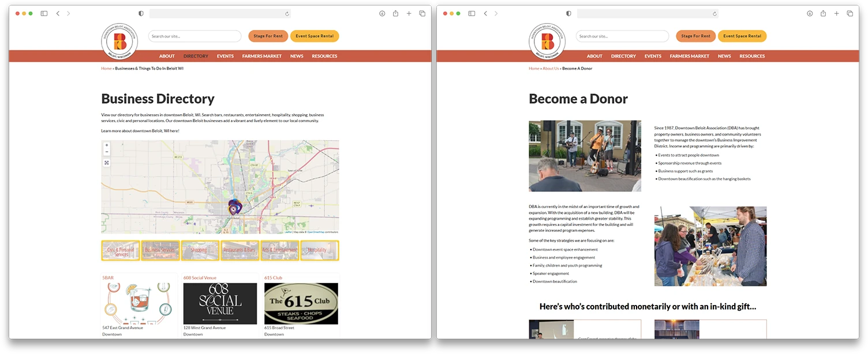Enter fullscreen mode on the Leaflet map
The height and width of the screenshot is (354, 868).
point(107,163)
